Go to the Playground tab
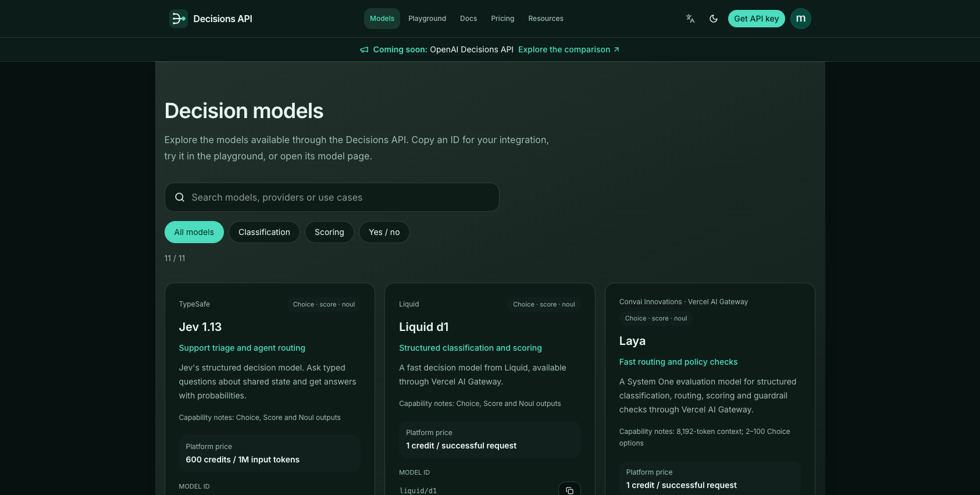 tap(427, 19)
